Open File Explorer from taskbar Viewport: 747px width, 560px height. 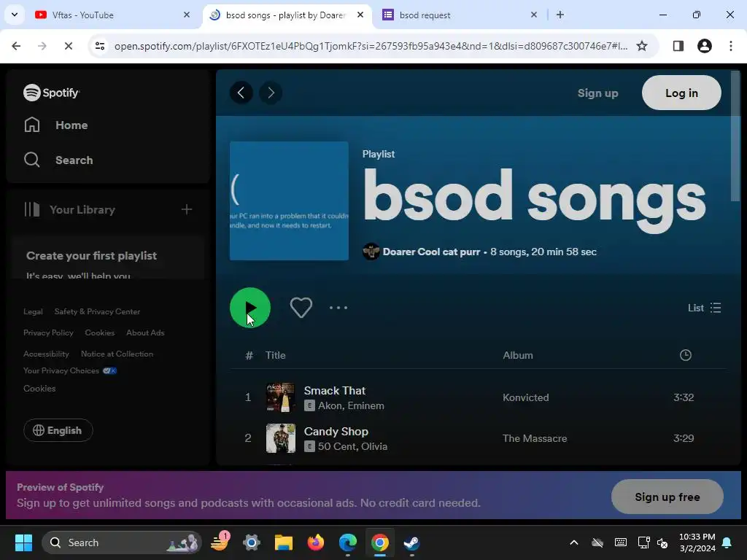[x=284, y=542]
